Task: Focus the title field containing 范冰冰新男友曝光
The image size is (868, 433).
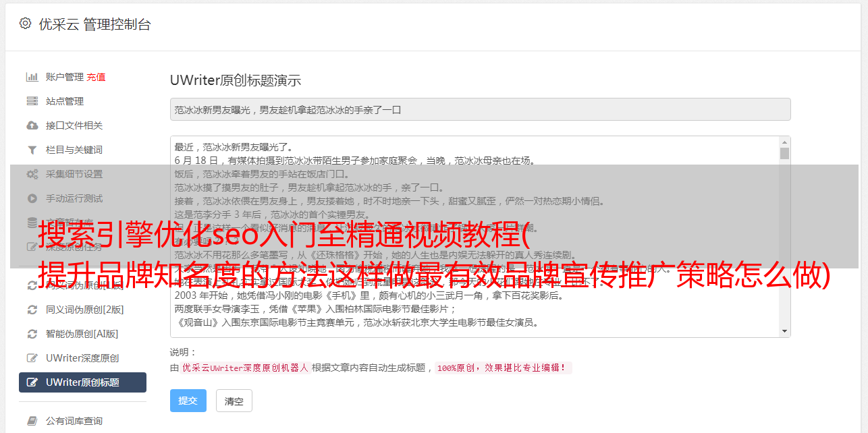Action: pos(480,109)
